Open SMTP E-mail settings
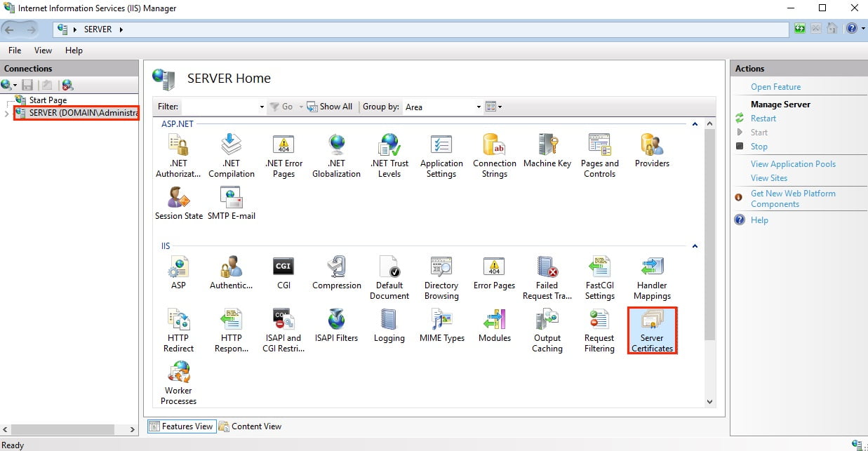 click(231, 203)
